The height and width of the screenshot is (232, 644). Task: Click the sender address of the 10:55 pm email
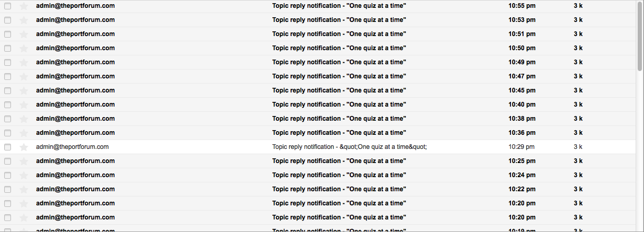click(x=75, y=6)
